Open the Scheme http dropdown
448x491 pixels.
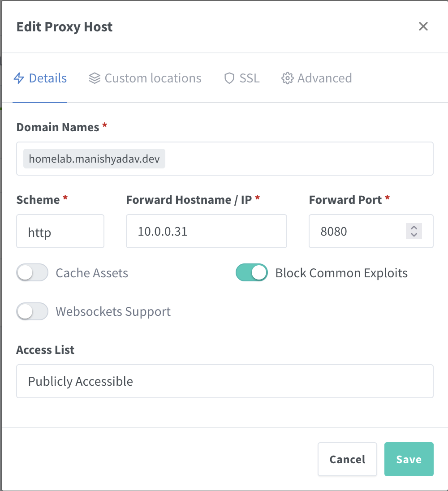point(60,231)
